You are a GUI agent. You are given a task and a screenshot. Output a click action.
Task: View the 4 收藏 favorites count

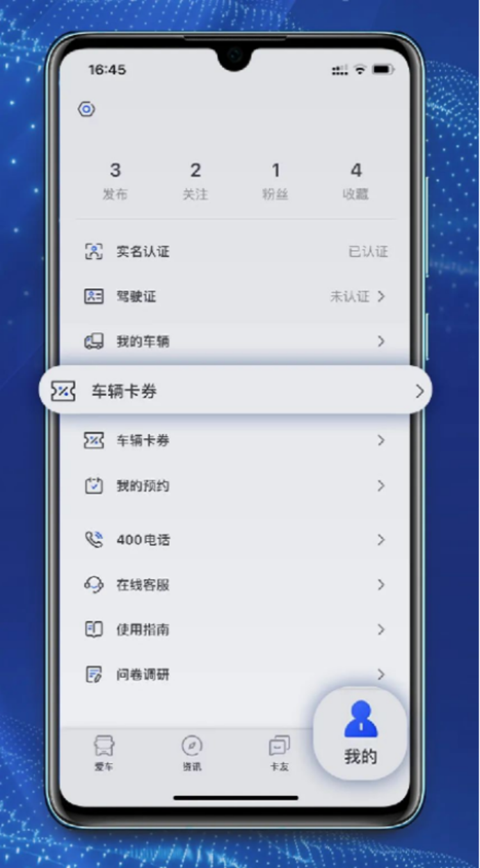(356, 181)
